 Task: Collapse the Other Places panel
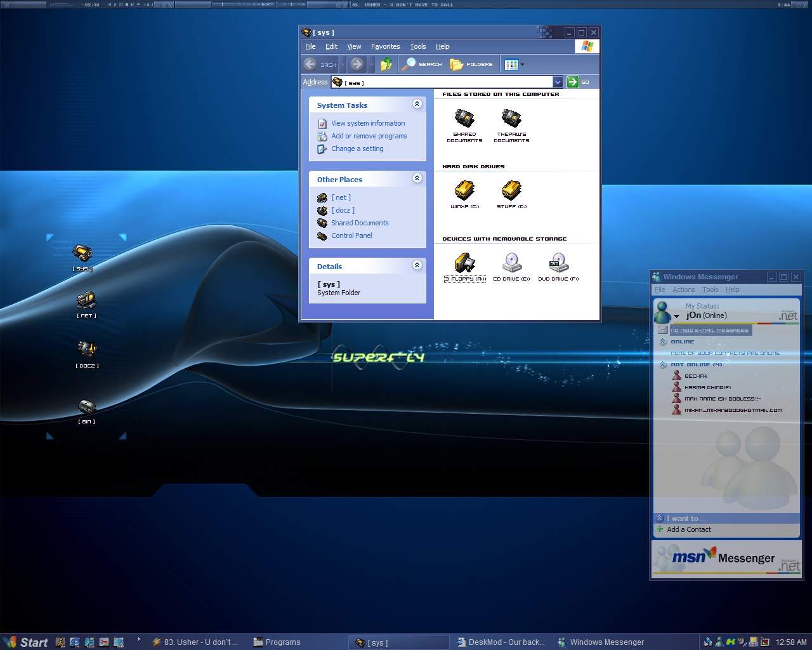(x=417, y=178)
